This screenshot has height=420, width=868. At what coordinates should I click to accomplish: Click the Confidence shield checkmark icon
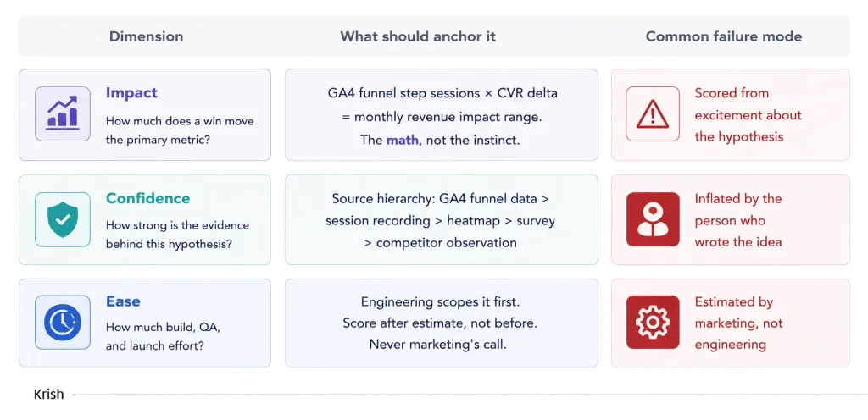click(63, 219)
